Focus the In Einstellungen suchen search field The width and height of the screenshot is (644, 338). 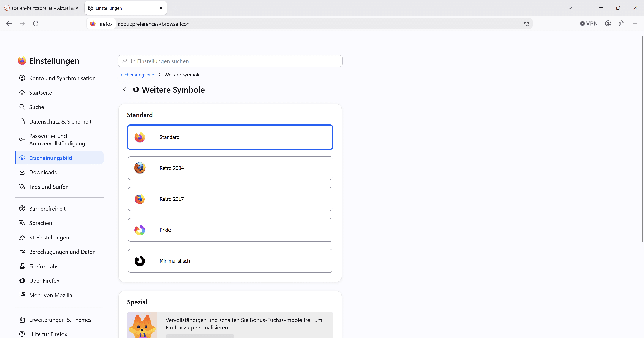(230, 61)
